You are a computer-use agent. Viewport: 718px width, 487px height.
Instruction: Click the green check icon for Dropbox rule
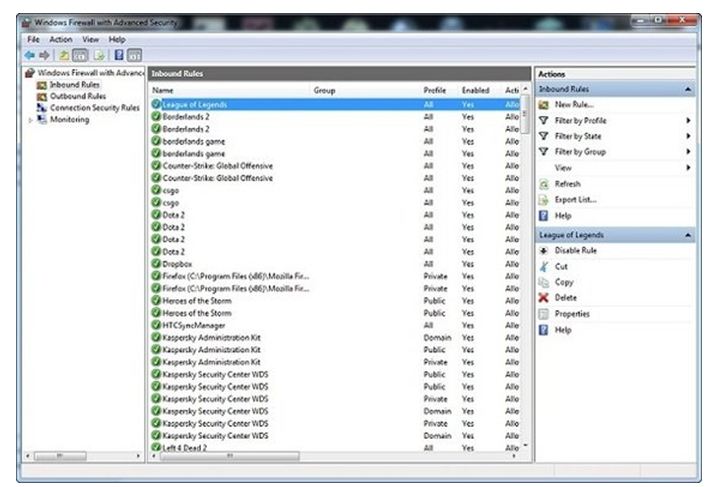(x=156, y=264)
